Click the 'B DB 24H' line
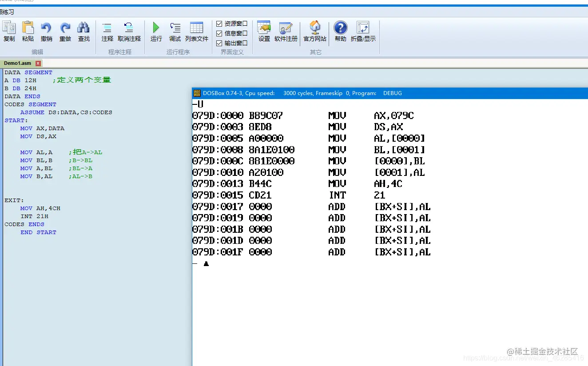Screen dimensions: 588x366 [x=20, y=88]
